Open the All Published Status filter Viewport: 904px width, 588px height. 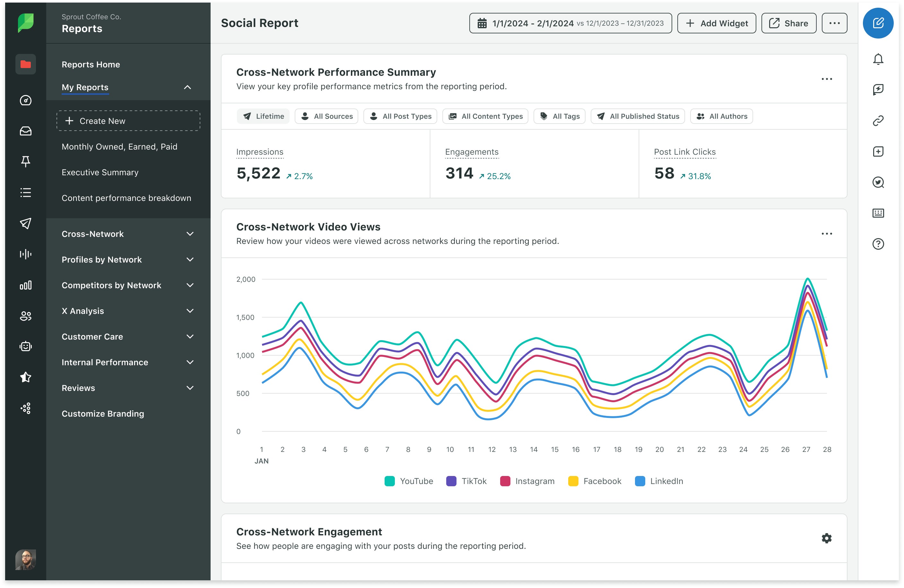tap(637, 116)
